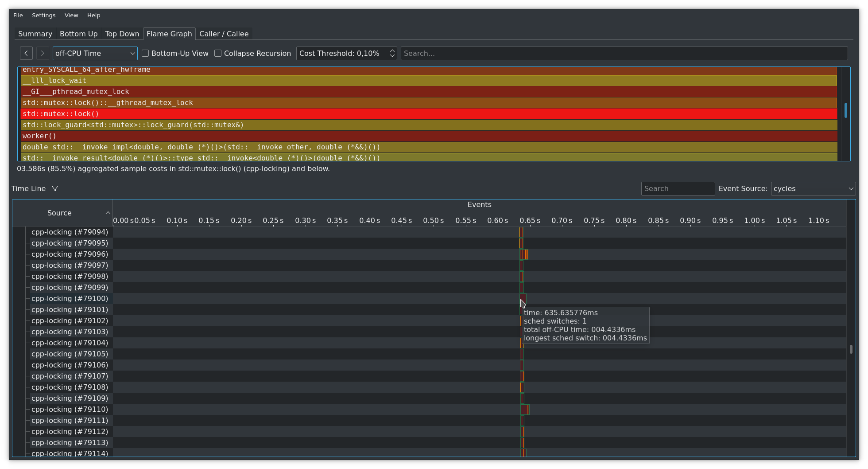Toggle Bottom-Up View off after enabling
This screenshot has height=469, width=868.
click(x=145, y=53)
